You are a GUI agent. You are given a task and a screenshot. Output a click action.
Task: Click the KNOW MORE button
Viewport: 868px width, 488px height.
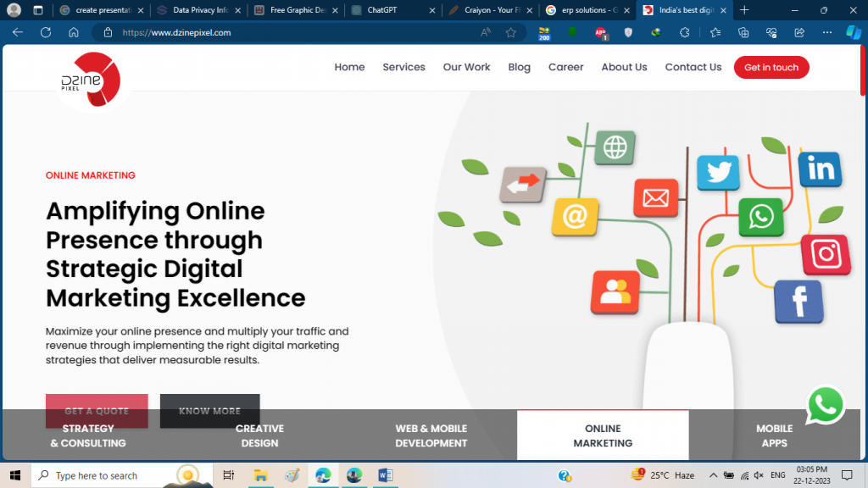point(210,411)
